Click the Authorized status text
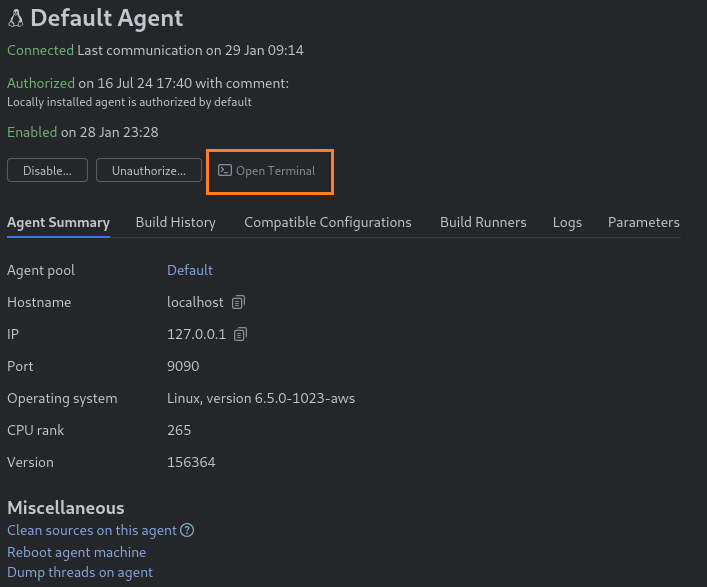The image size is (707, 587). pos(41,83)
